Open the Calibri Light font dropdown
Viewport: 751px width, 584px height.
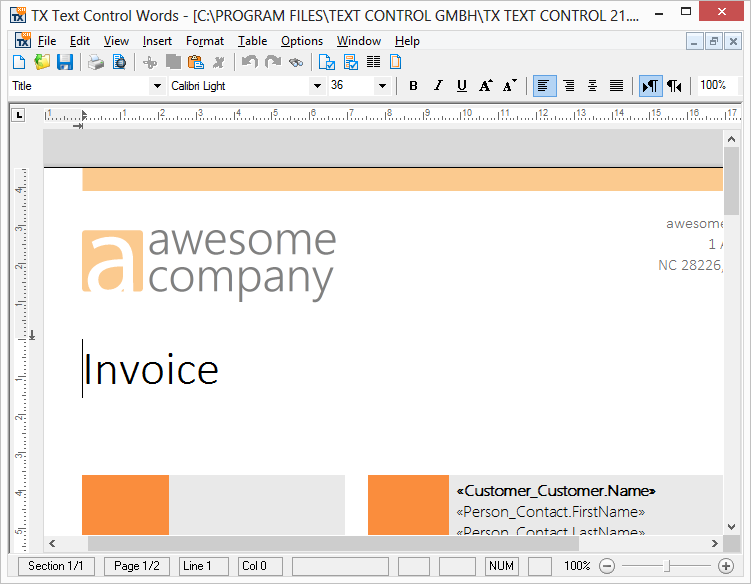pos(317,86)
